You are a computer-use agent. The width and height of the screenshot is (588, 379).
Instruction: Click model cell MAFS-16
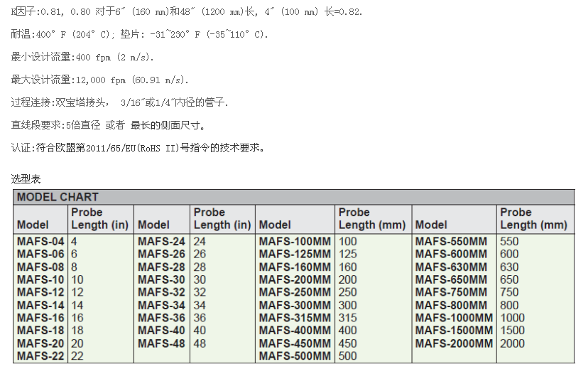point(40,318)
